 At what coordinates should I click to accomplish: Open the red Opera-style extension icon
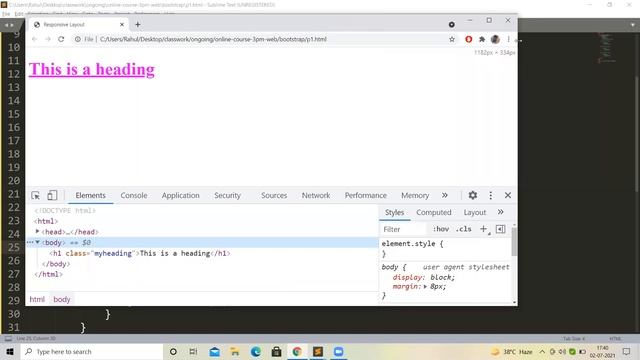coord(469,39)
